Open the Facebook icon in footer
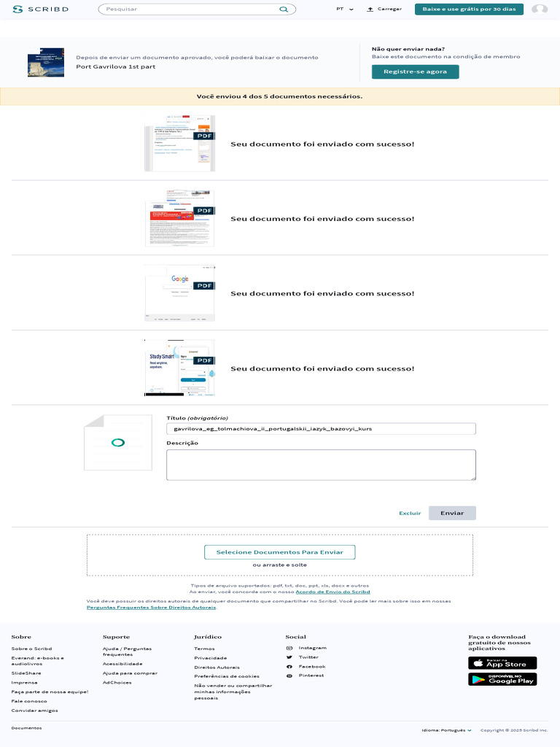Image resolution: width=560 pixels, height=747 pixels. pos(289,667)
